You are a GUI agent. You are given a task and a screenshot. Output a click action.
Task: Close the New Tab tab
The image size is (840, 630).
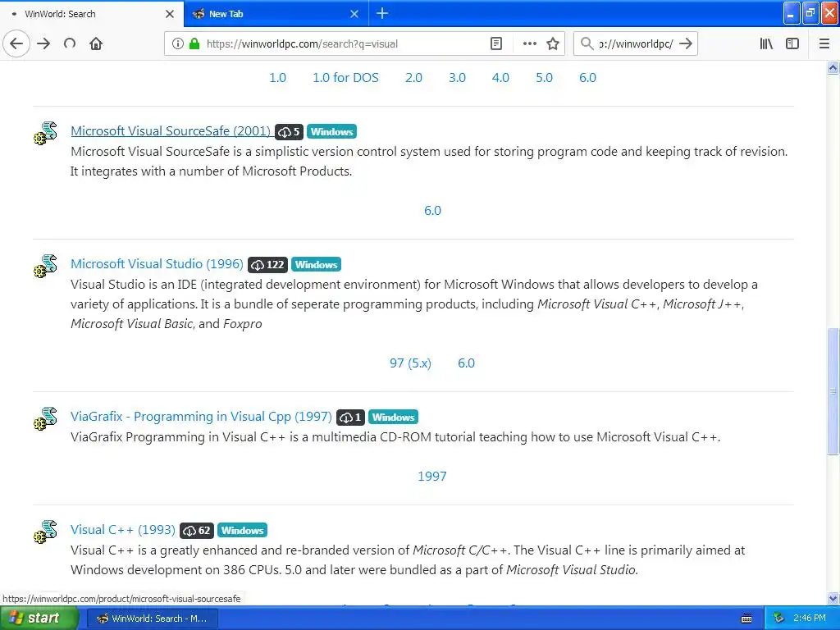(x=354, y=14)
